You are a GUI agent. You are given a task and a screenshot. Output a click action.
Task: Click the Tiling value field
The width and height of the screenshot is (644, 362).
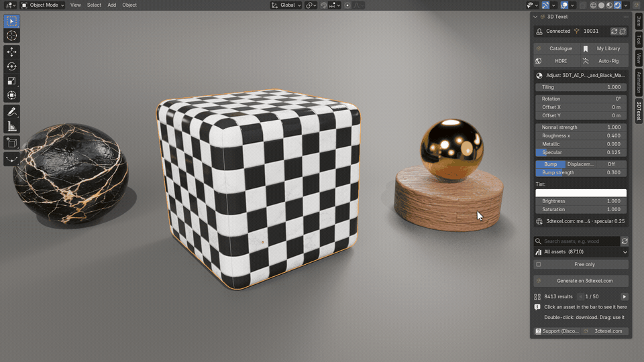tap(581, 87)
